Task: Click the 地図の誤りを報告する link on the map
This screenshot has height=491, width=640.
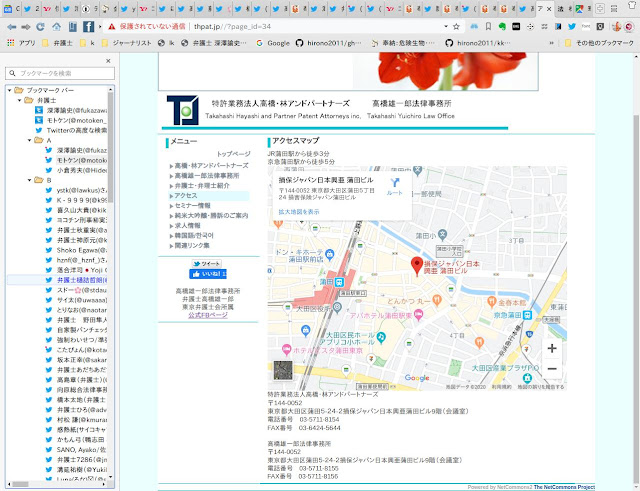Action: 541,387
